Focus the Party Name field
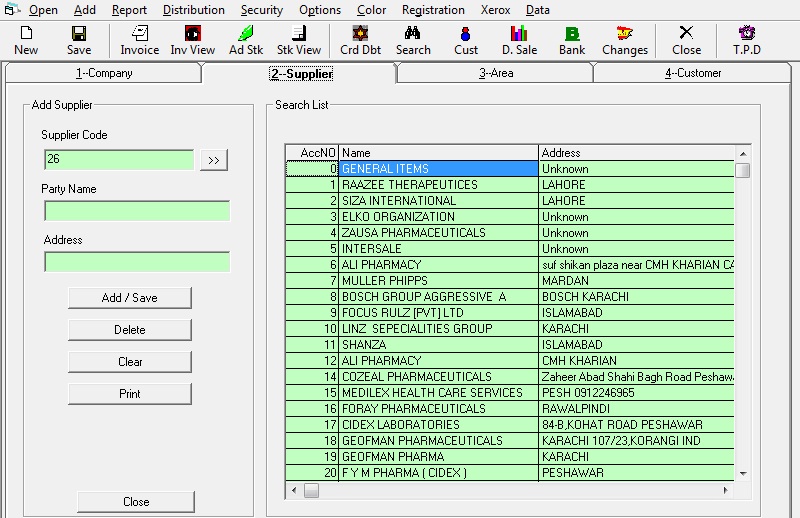Screen dimensions: 800x518 click(137, 211)
